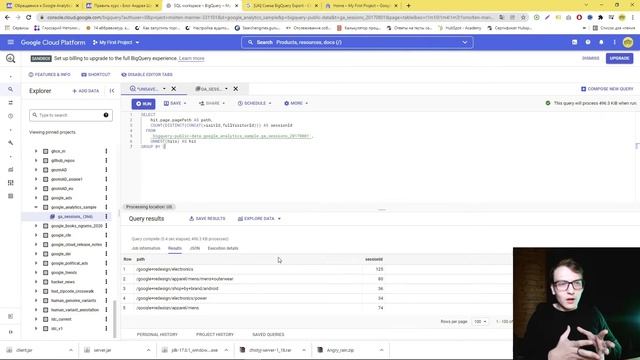Screen dimensions: 640x360
Task: Open the Data transfers icon in sidebar
Action: coord(11,103)
